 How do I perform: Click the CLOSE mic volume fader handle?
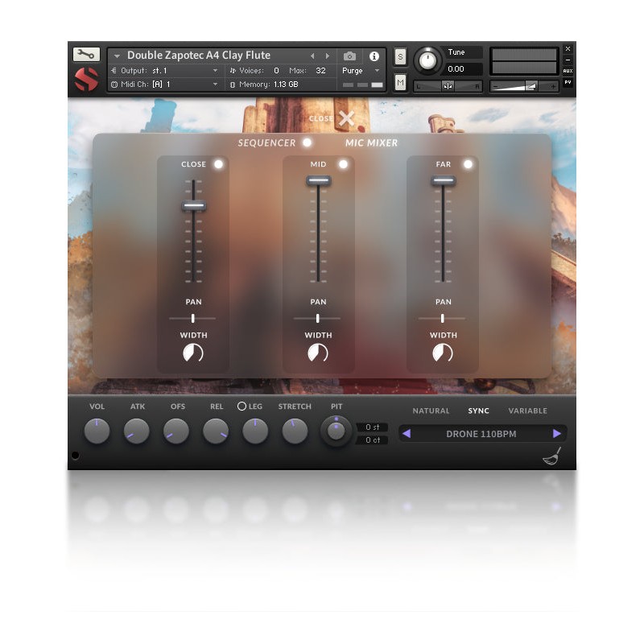(193, 206)
